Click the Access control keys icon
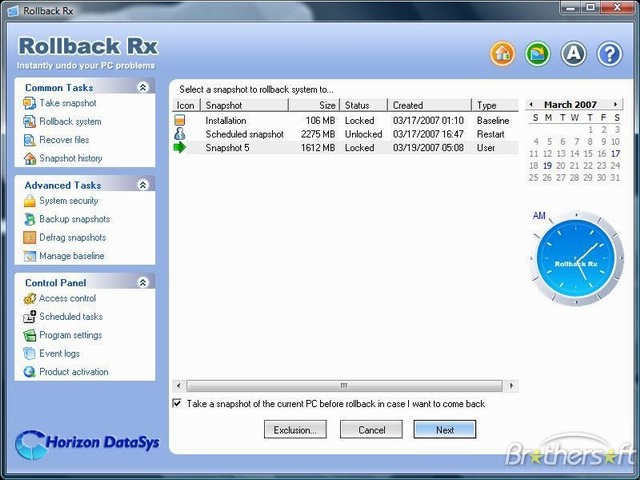The height and width of the screenshot is (480, 640). (29, 298)
